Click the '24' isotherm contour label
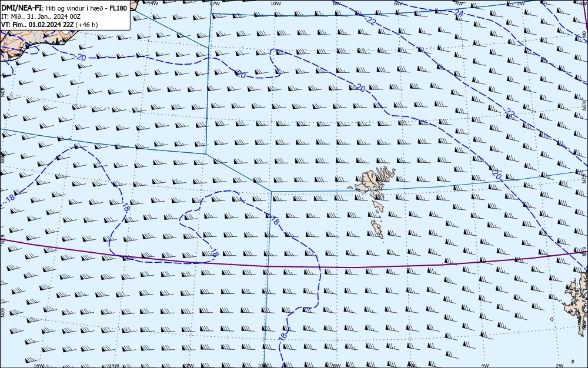This screenshot has height=368, width=588. pyautogui.click(x=458, y=13)
